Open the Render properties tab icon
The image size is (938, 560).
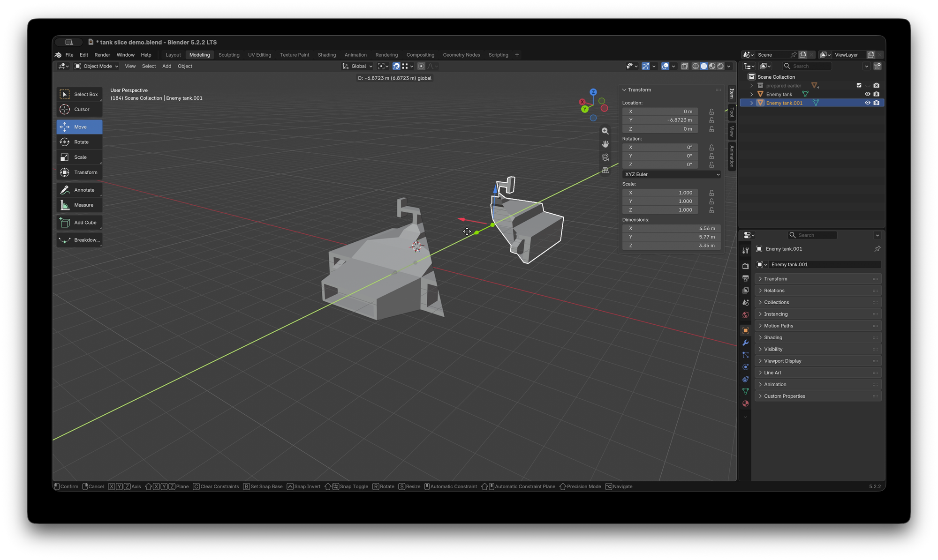[745, 266]
